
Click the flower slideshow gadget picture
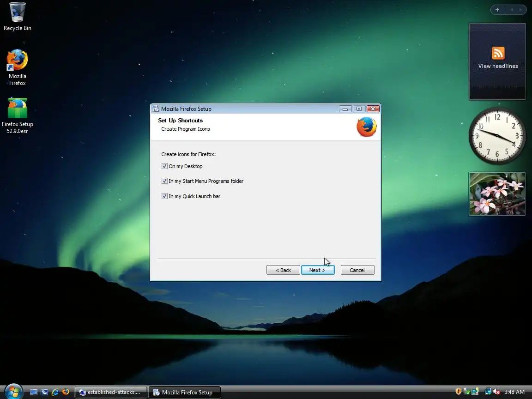click(497, 194)
